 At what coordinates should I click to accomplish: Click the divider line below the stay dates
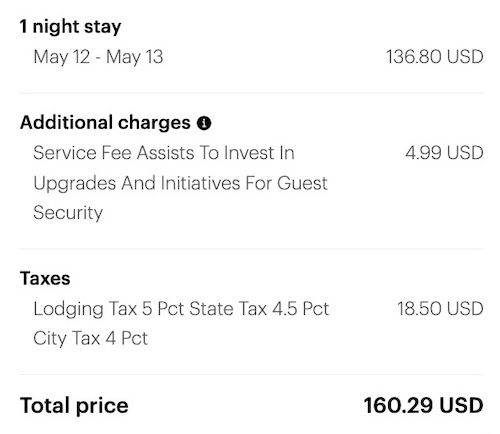[x=251, y=93]
